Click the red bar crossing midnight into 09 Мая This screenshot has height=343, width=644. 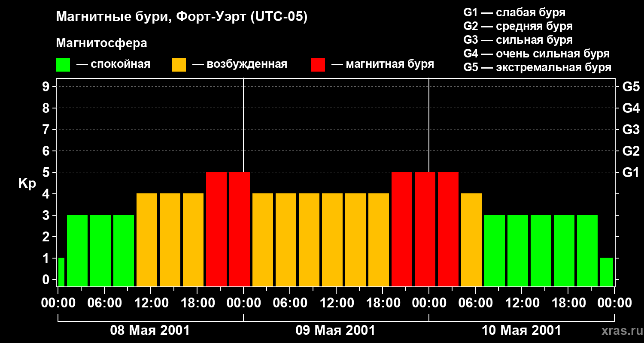[x=240, y=229]
